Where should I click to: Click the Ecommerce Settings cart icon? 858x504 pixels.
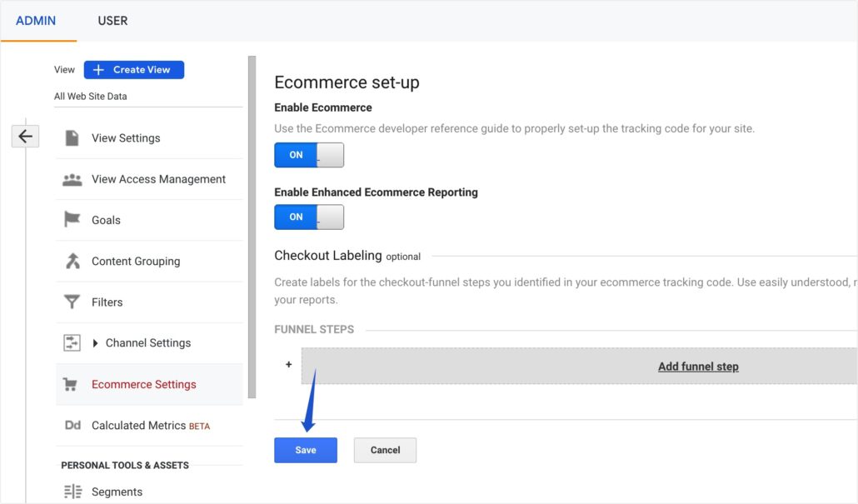tap(70, 384)
